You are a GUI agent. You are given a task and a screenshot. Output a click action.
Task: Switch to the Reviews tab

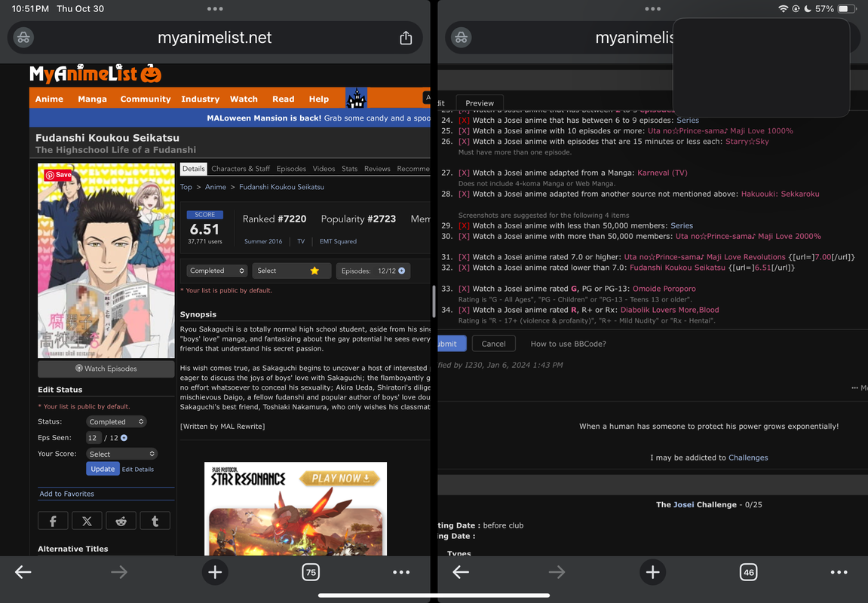pyautogui.click(x=377, y=169)
